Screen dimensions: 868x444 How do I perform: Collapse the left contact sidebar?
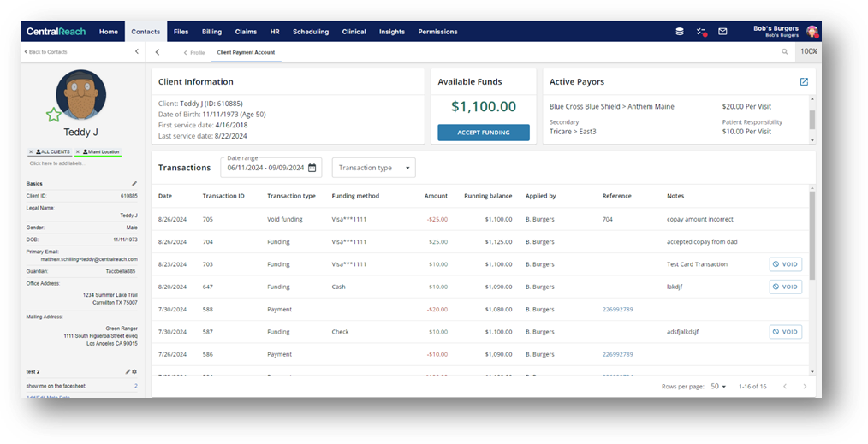pos(137,51)
